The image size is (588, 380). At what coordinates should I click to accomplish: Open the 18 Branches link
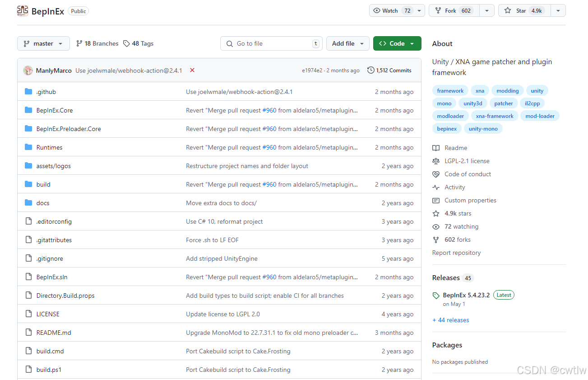tap(97, 43)
